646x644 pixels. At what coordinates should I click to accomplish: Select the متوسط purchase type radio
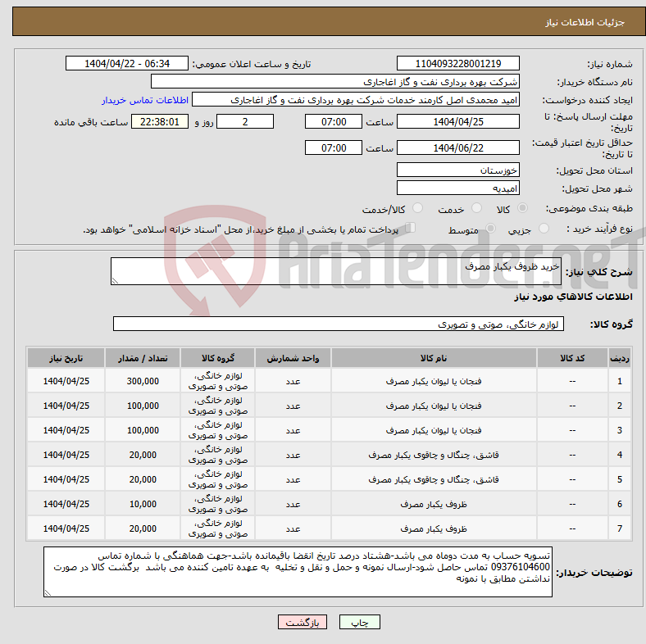point(490,228)
